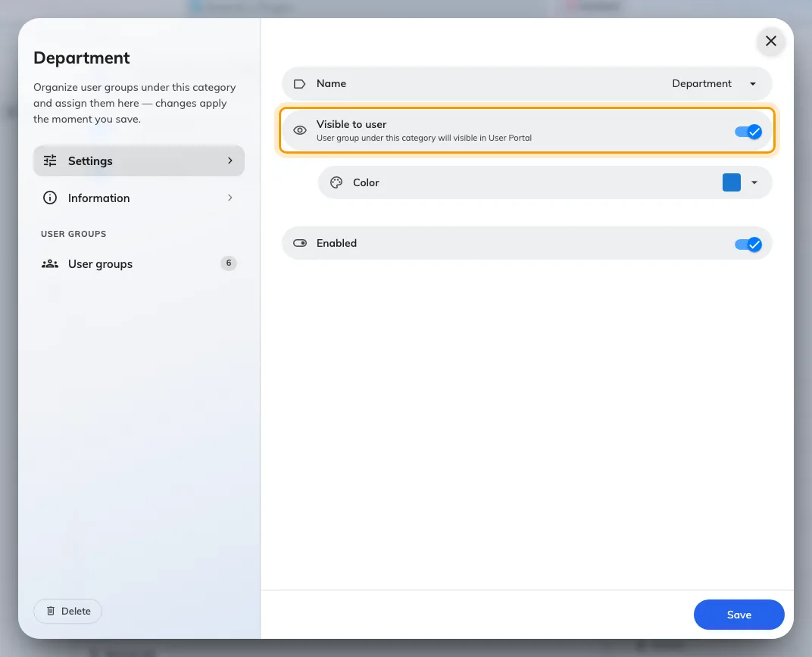Click the Name field label
Viewport: 812px width, 657px height.
coord(332,84)
